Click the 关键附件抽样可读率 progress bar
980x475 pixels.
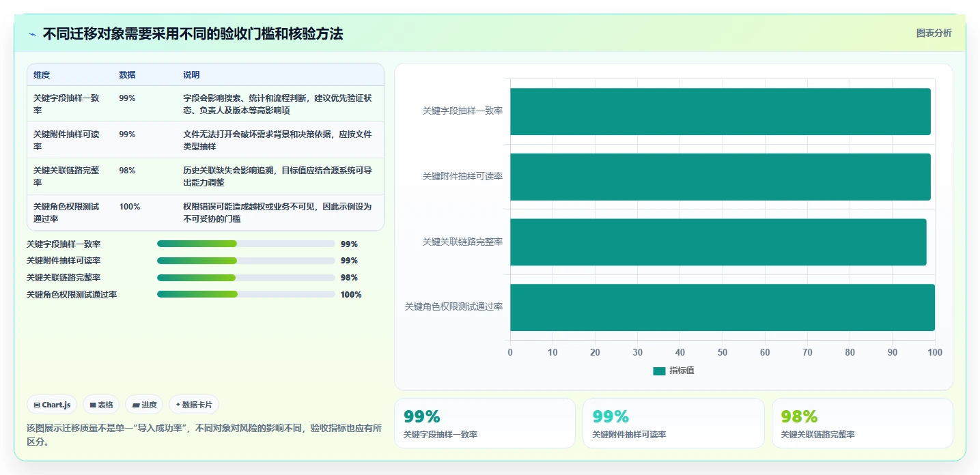246,261
